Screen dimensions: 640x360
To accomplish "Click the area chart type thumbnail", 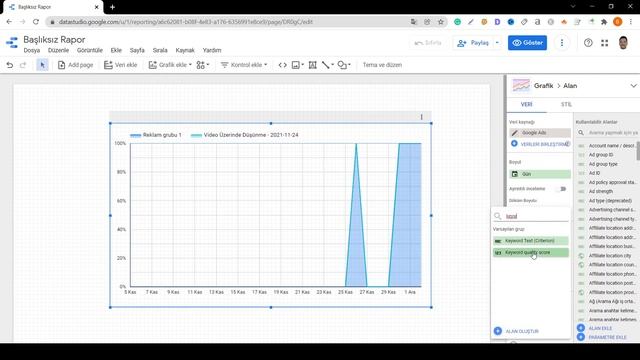I will (x=521, y=86).
